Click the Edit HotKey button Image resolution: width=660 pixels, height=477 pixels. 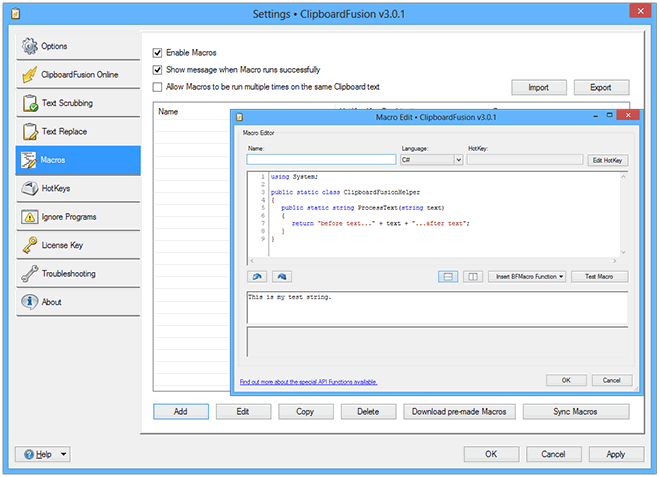608,160
